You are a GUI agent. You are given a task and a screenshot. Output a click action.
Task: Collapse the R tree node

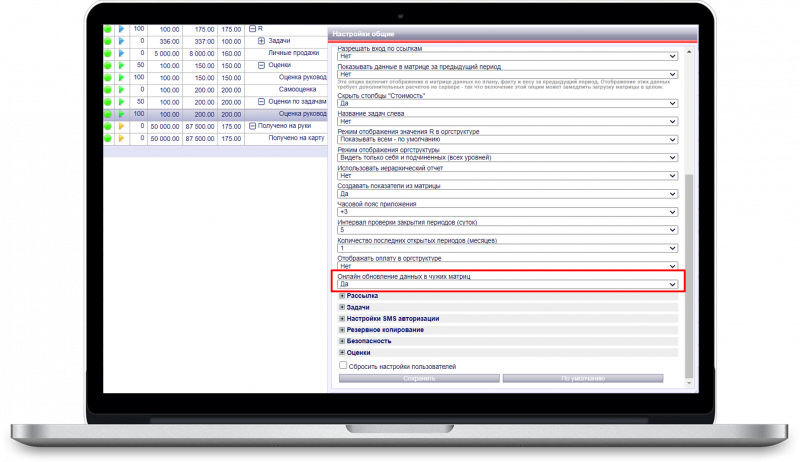pyautogui.click(x=252, y=29)
